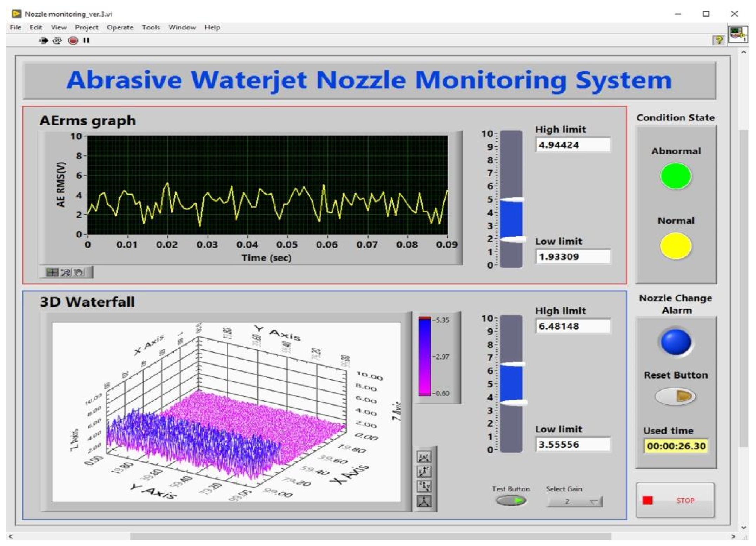Open the context help question mark
The width and height of the screenshot is (756, 546).
pos(718,40)
